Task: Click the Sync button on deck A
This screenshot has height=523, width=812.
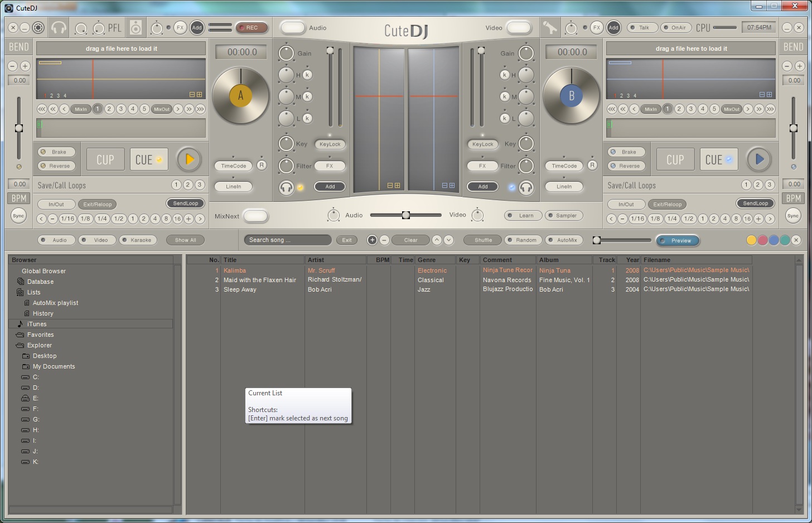Action: (18, 216)
